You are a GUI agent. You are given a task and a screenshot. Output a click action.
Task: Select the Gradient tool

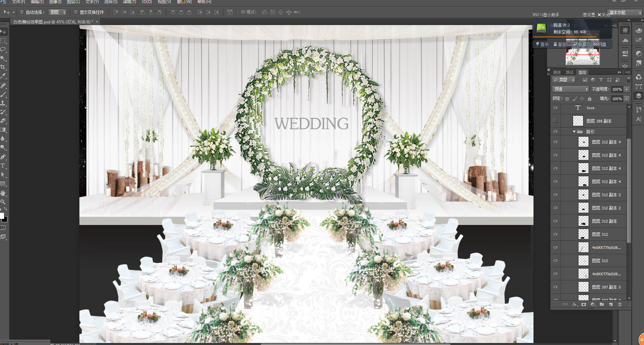click(x=3, y=130)
